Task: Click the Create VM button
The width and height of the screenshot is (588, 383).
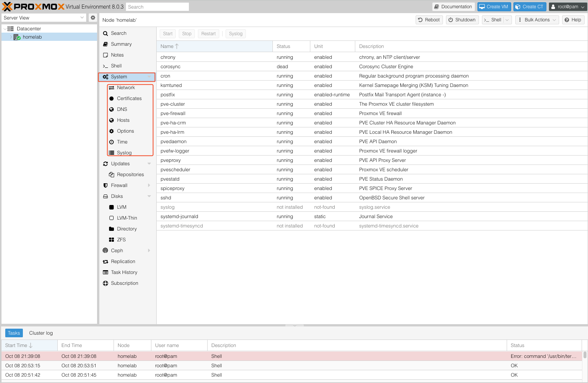Action: tap(494, 7)
